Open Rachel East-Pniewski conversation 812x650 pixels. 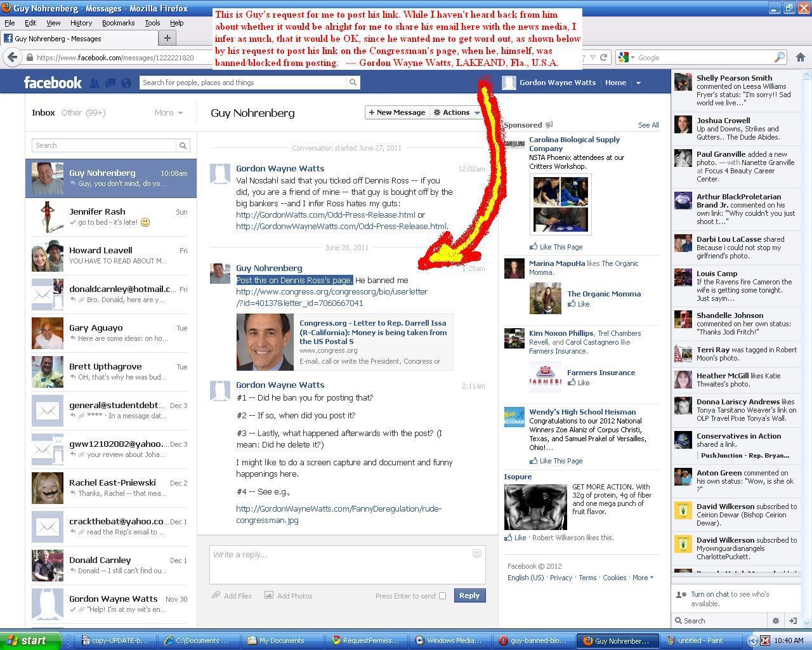click(x=111, y=488)
